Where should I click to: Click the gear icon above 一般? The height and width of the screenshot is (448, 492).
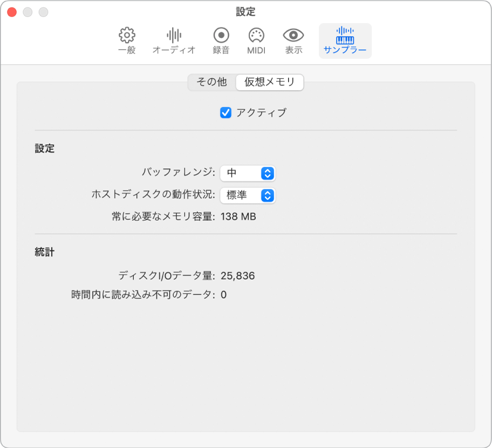pos(126,35)
